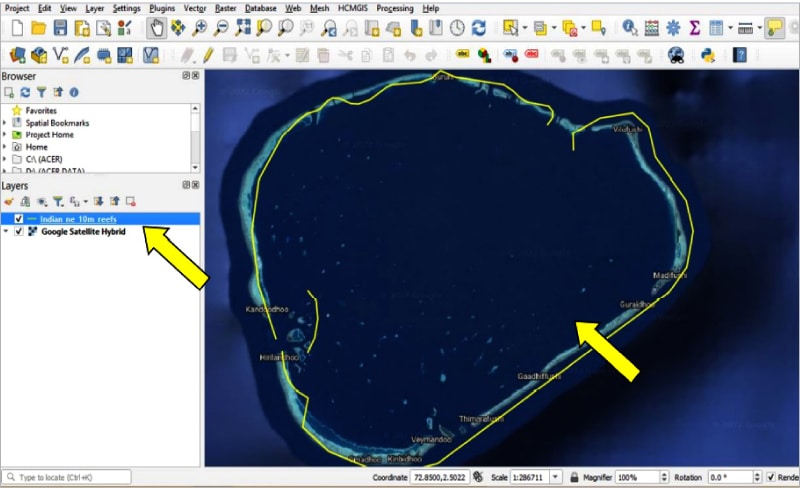This screenshot has height=488, width=800.
Task: Open the Vector menu
Action: tap(194, 7)
